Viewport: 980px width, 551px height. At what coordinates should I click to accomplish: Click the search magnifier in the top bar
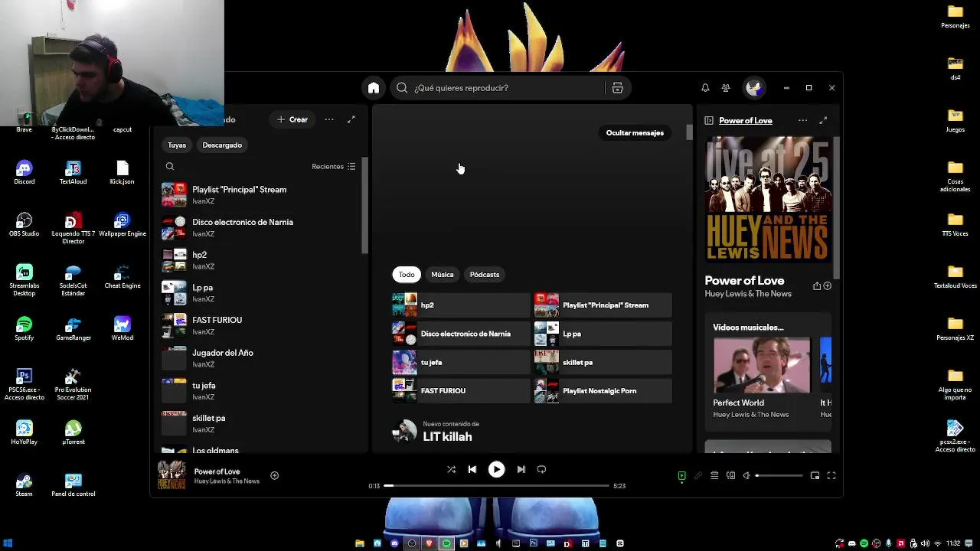click(402, 88)
